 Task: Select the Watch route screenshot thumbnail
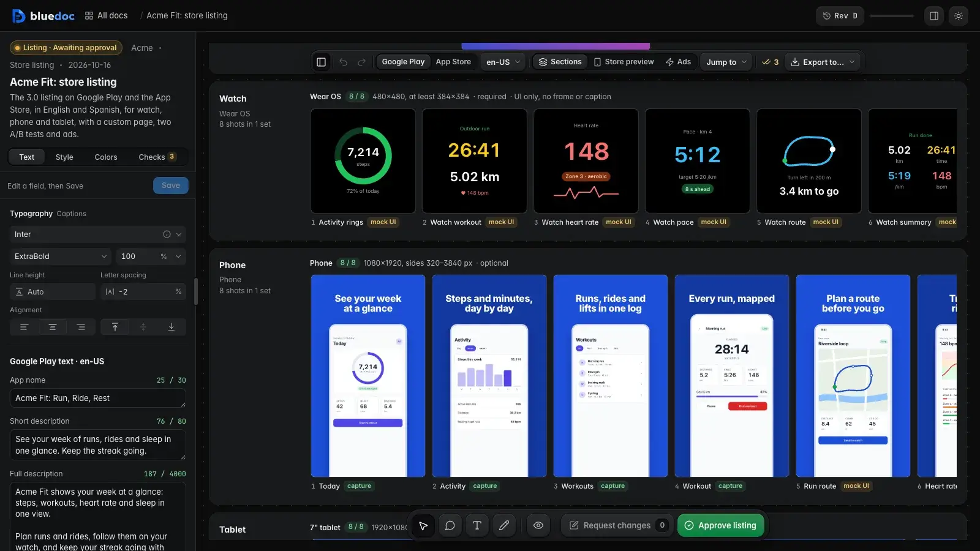[x=809, y=161]
